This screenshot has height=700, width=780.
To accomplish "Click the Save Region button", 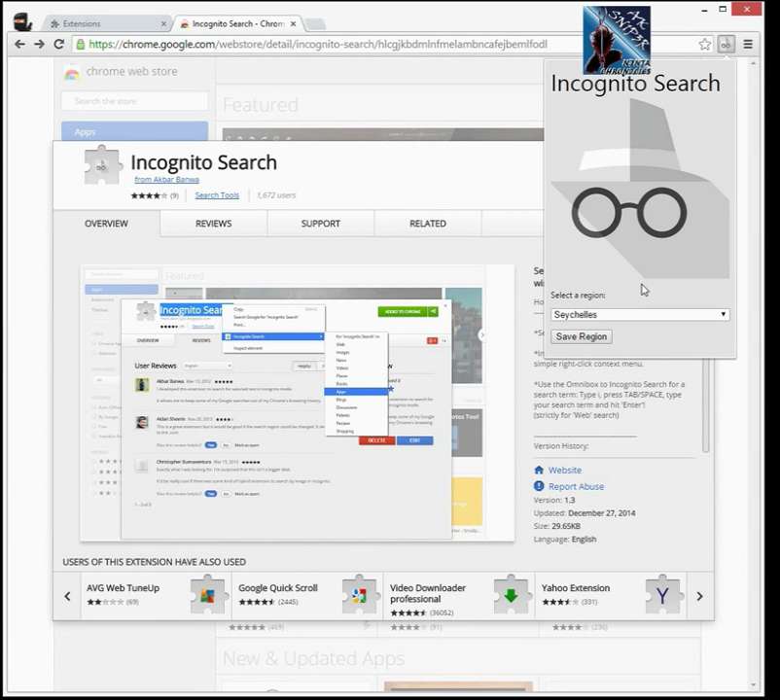I will (582, 336).
